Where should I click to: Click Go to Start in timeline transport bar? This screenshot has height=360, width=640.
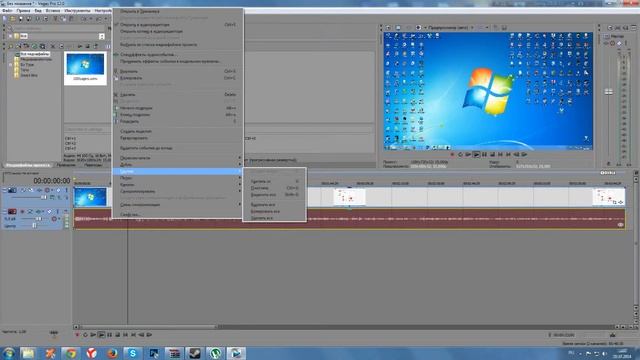[x=125, y=335]
